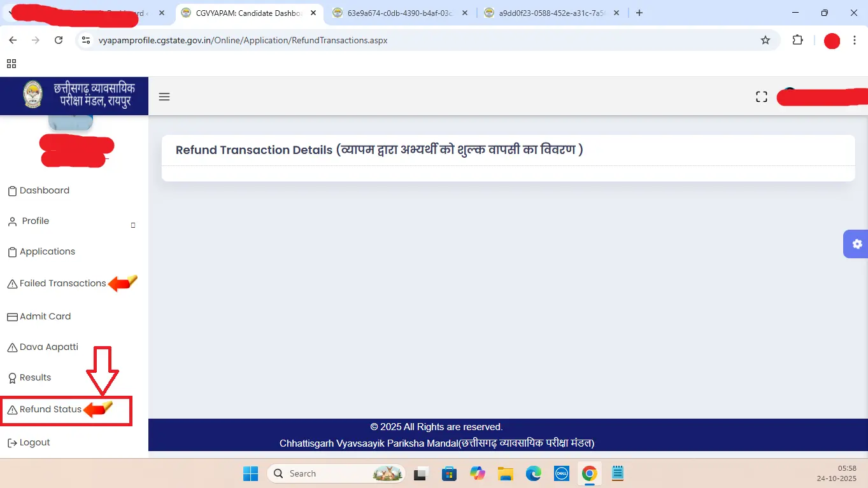Click the Vyapam logo in header
The height and width of the screenshot is (488, 868).
(33, 95)
